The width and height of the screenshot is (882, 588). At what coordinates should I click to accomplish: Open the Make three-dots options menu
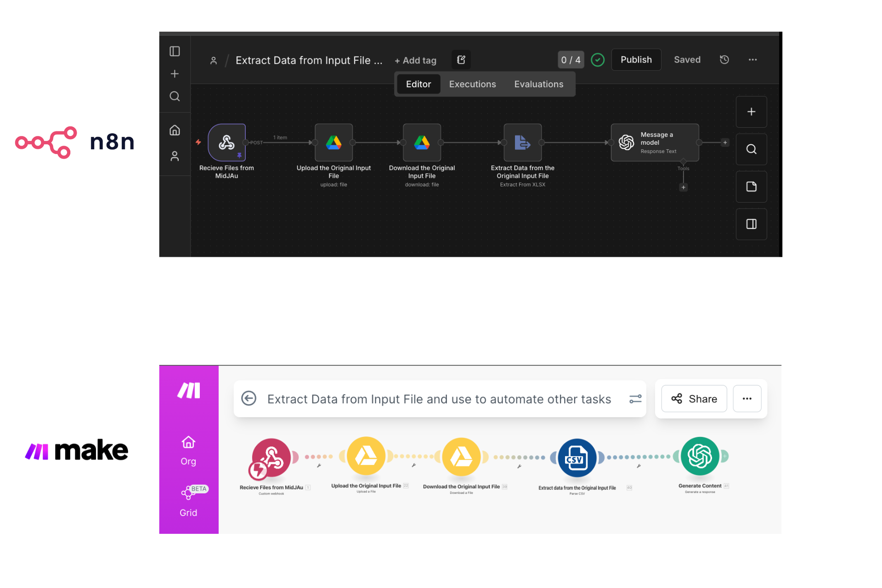coord(747,399)
